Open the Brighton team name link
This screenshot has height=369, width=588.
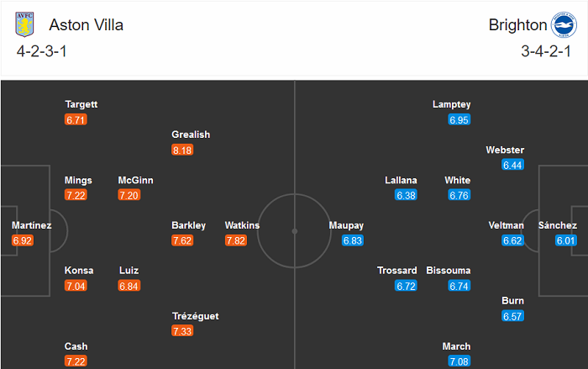pos(516,24)
